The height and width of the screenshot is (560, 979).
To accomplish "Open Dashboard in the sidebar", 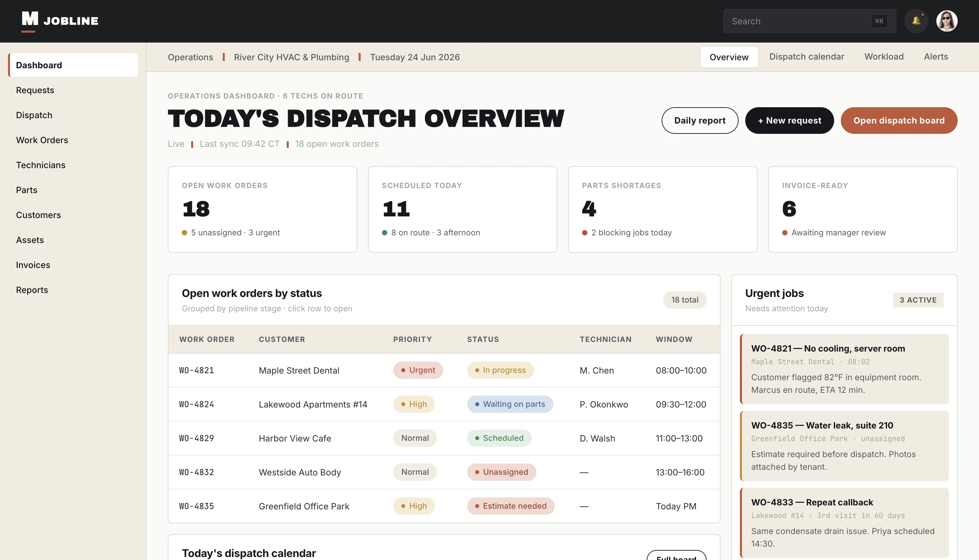I will click(x=73, y=65).
